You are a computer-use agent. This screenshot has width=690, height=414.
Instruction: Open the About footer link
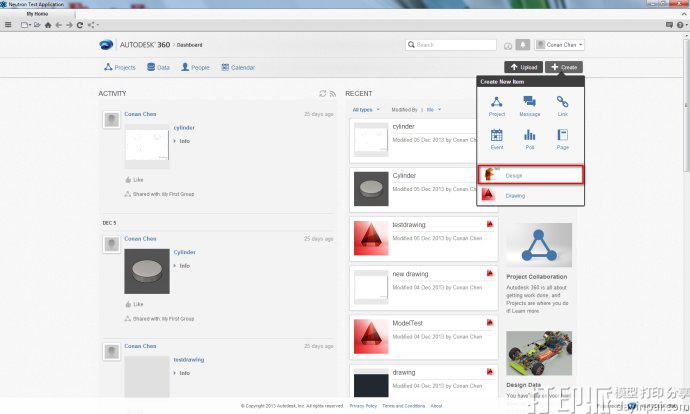(x=436, y=406)
